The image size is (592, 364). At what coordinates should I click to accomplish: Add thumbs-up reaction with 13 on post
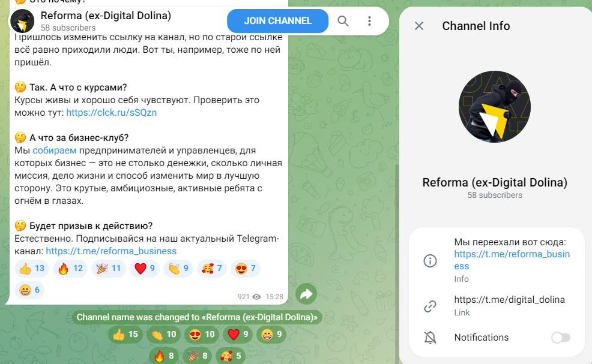coord(32,269)
